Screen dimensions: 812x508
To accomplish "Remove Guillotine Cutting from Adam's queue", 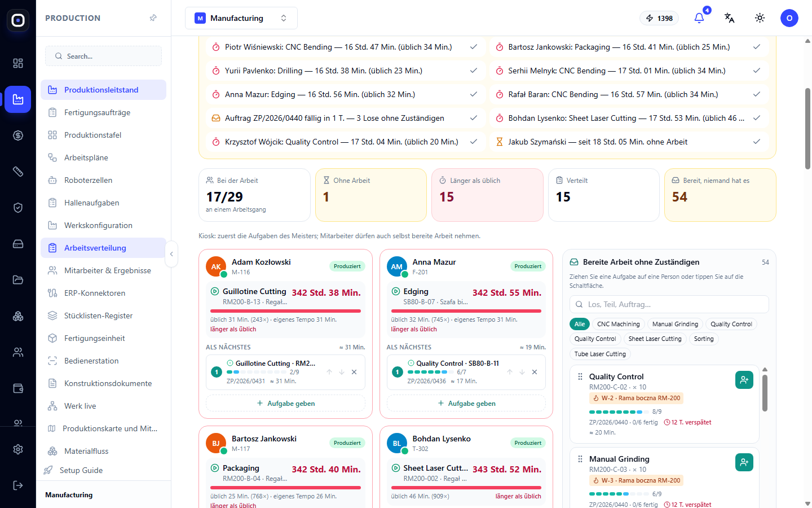I will point(354,372).
